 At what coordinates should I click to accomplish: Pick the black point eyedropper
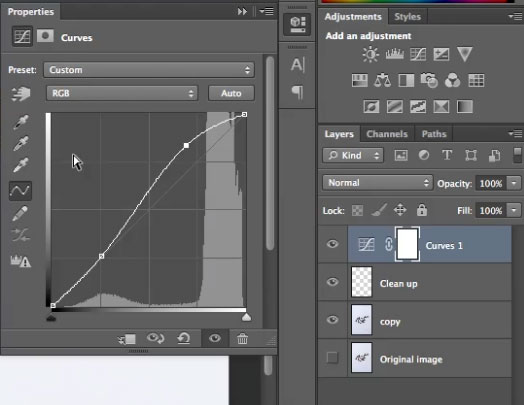click(21, 122)
